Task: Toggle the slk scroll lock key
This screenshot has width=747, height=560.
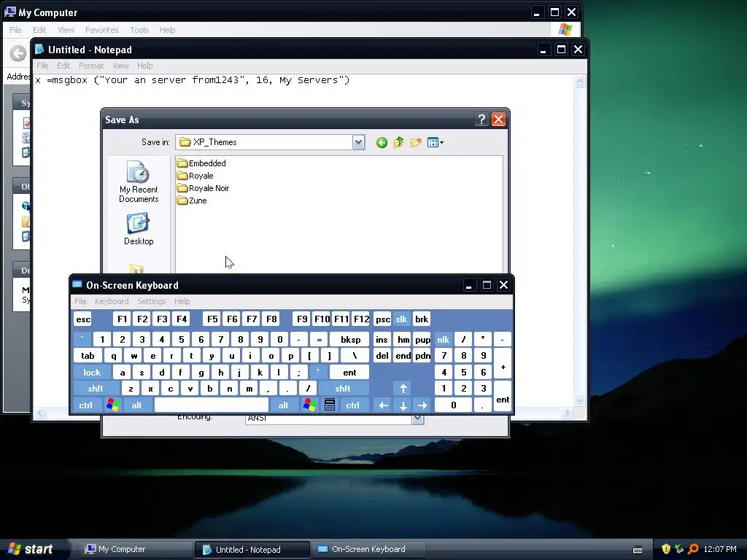Action: [x=401, y=319]
